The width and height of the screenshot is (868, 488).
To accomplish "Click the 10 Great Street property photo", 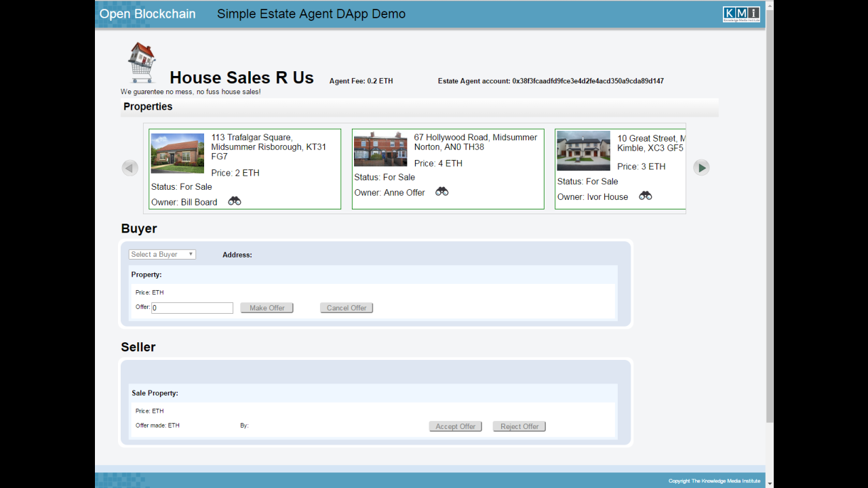I will click(x=583, y=150).
